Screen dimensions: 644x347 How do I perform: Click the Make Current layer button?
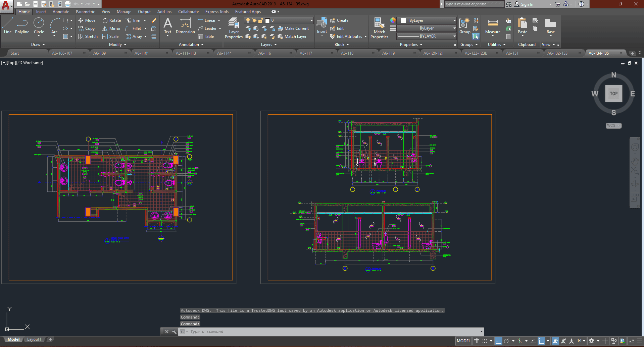293,28
